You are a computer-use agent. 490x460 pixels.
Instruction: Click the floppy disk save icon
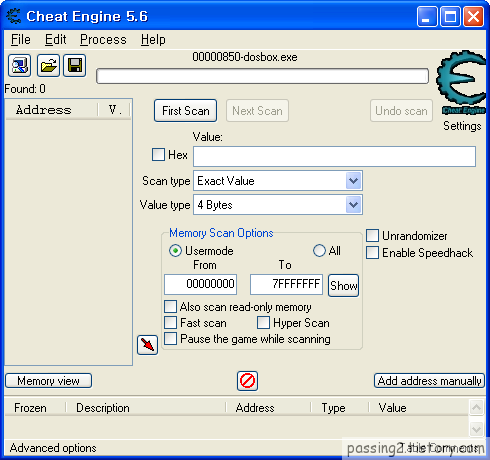coord(75,65)
